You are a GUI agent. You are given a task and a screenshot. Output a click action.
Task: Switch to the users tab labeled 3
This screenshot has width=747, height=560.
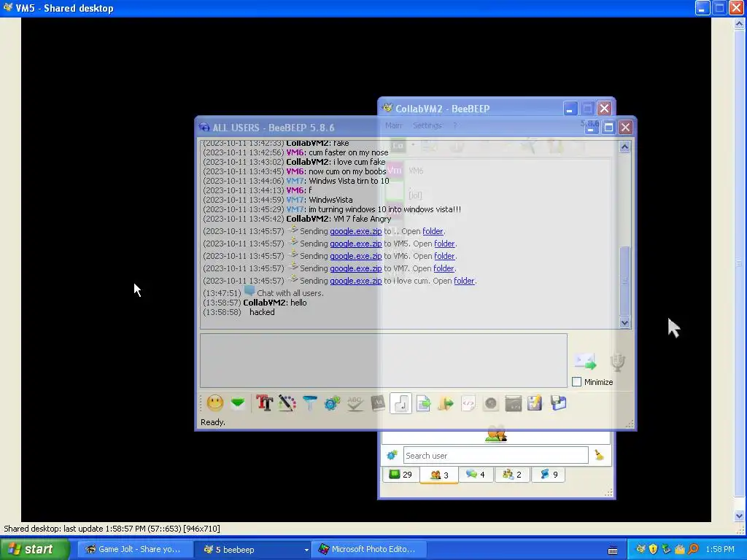tap(438, 475)
